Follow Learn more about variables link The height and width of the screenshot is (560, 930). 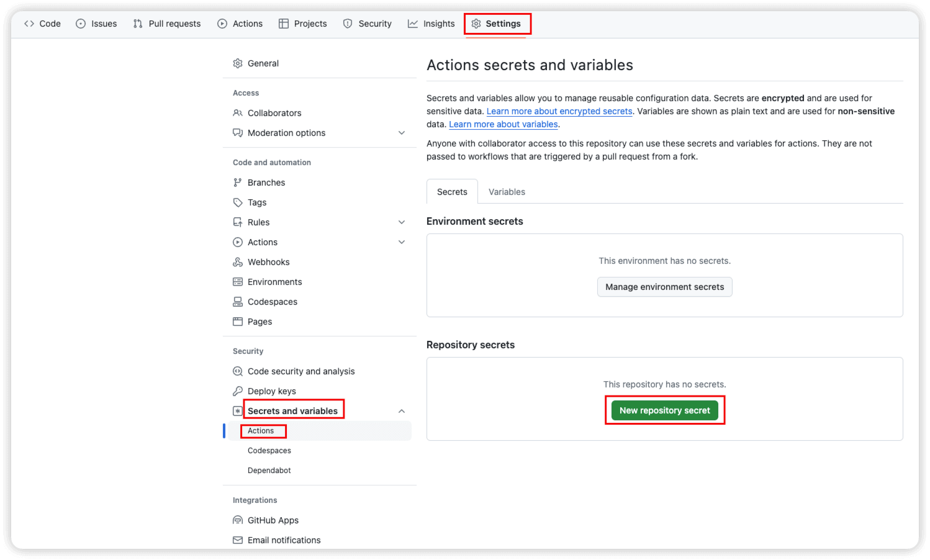[x=503, y=124]
